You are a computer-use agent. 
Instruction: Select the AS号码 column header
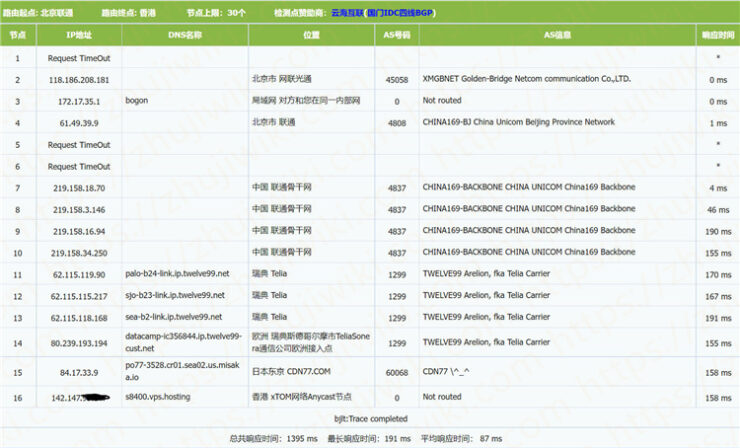397,35
